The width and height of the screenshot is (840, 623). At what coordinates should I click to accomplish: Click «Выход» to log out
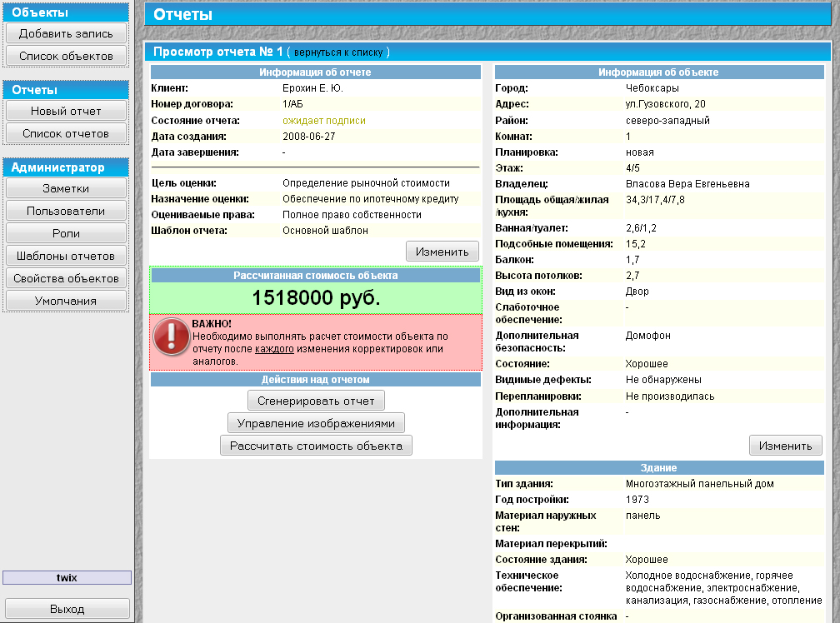click(x=66, y=608)
